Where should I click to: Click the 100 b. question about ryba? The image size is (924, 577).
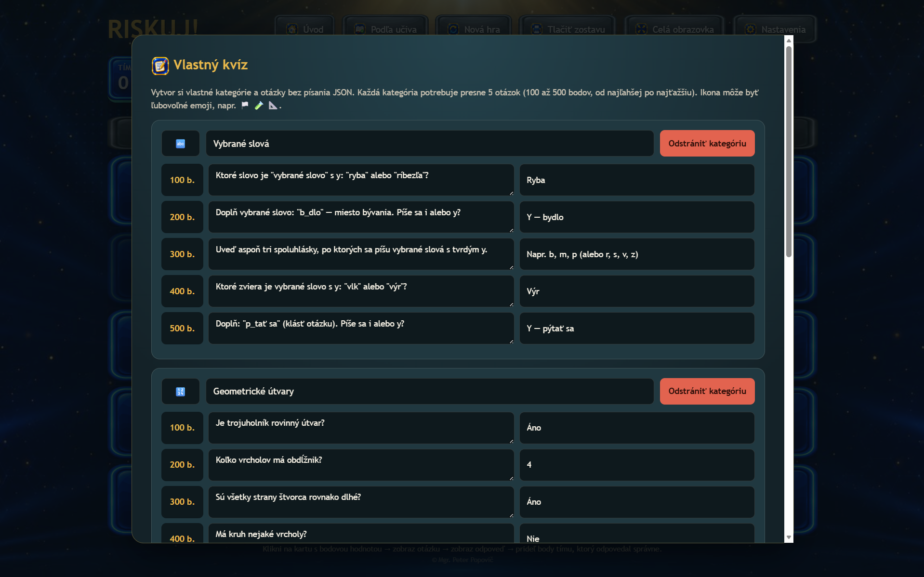[361, 180]
